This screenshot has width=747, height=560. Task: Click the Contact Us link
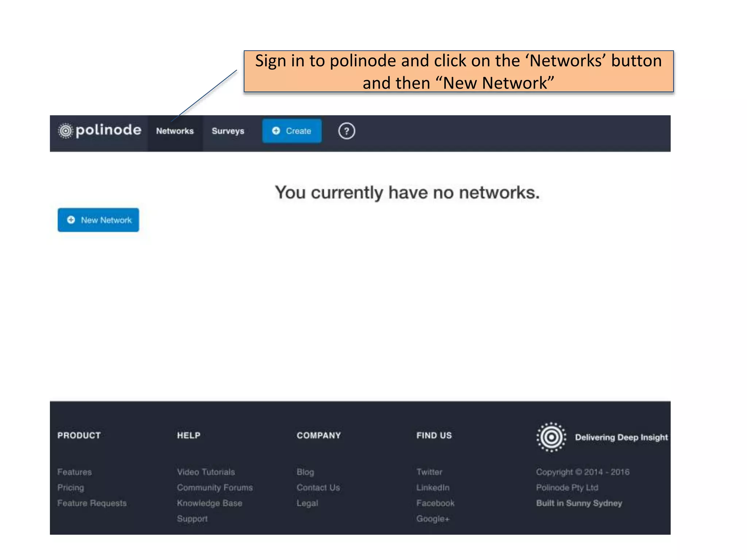click(318, 487)
